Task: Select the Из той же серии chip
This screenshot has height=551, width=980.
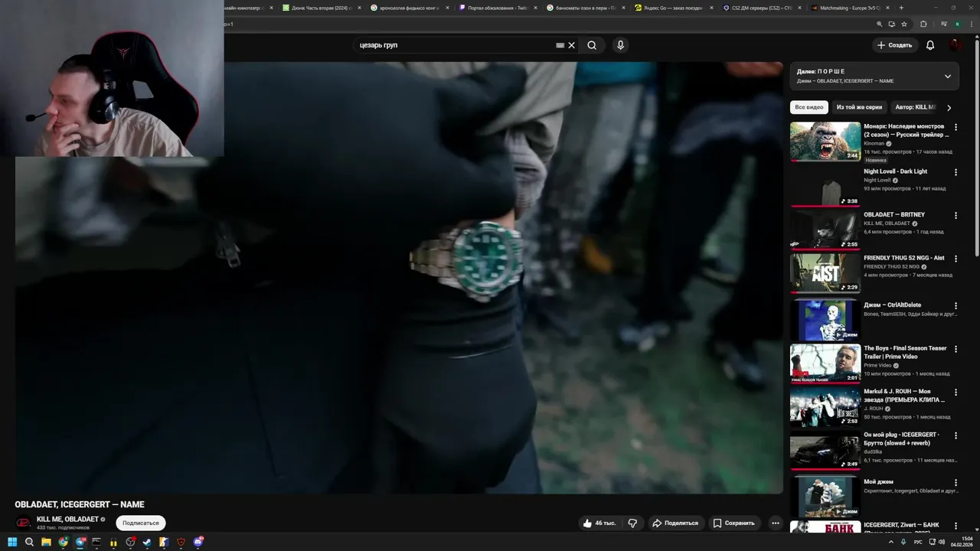Action: pyautogui.click(x=859, y=108)
